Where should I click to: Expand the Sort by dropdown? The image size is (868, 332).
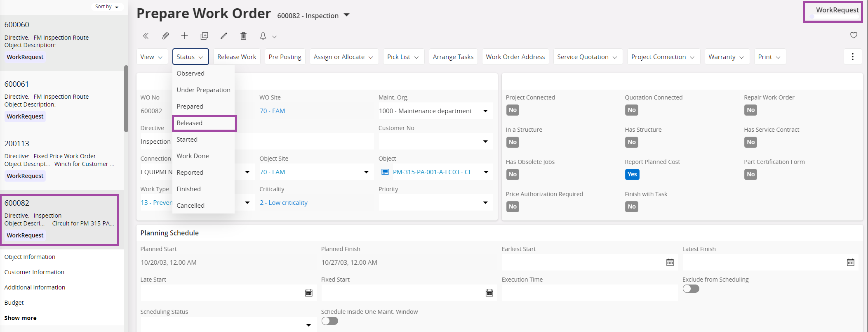(107, 7)
